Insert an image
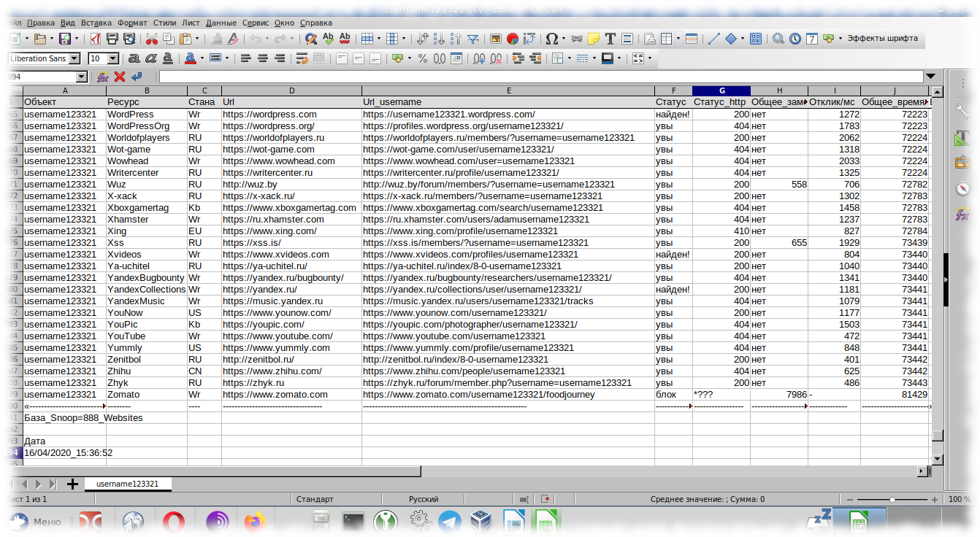Screen dimensions: 980x537 [495, 39]
